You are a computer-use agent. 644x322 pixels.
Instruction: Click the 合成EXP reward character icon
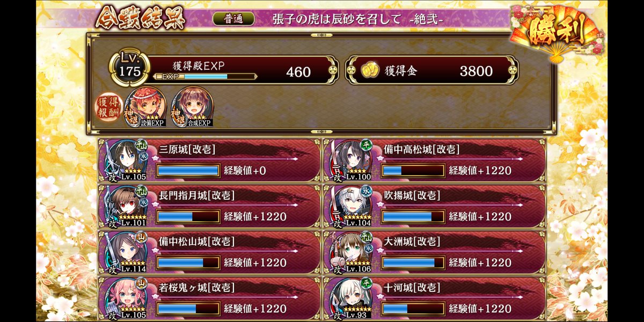point(192,107)
